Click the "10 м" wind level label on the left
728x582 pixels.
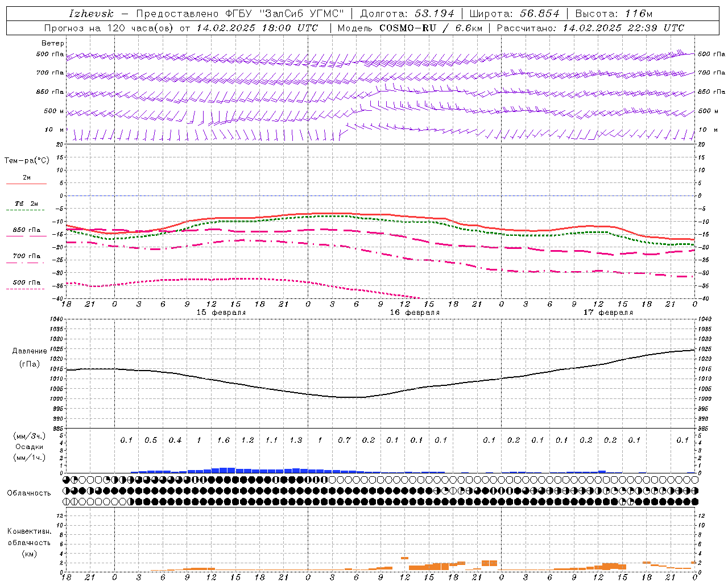coord(55,130)
